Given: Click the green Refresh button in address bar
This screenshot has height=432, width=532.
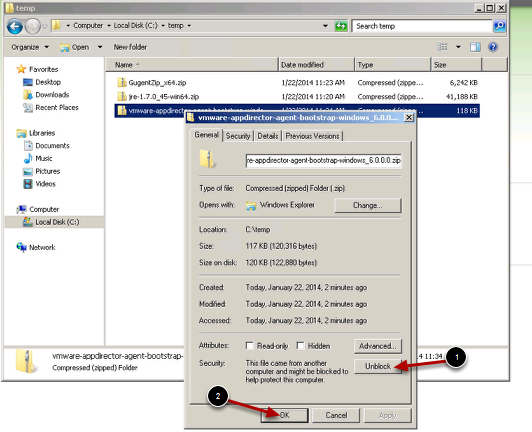Looking at the screenshot, I should coord(341,26).
